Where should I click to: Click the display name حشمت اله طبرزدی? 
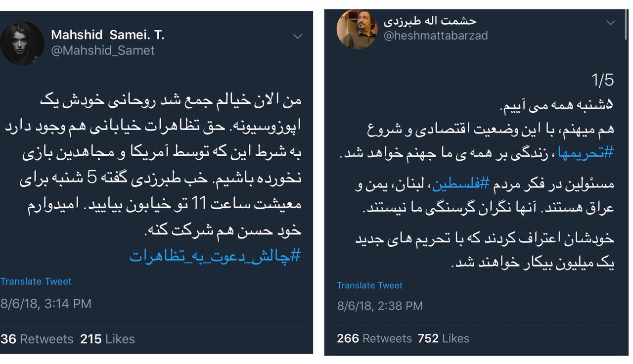[430, 21]
